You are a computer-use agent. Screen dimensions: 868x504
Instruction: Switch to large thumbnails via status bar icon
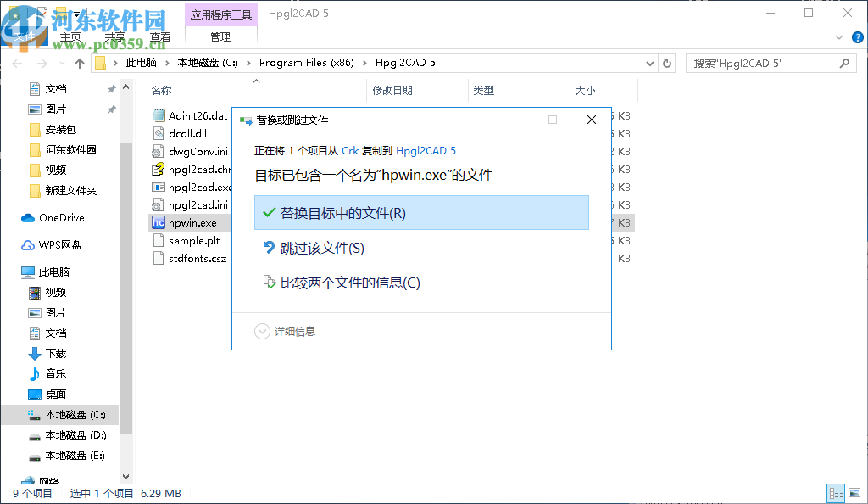[856, 493]
